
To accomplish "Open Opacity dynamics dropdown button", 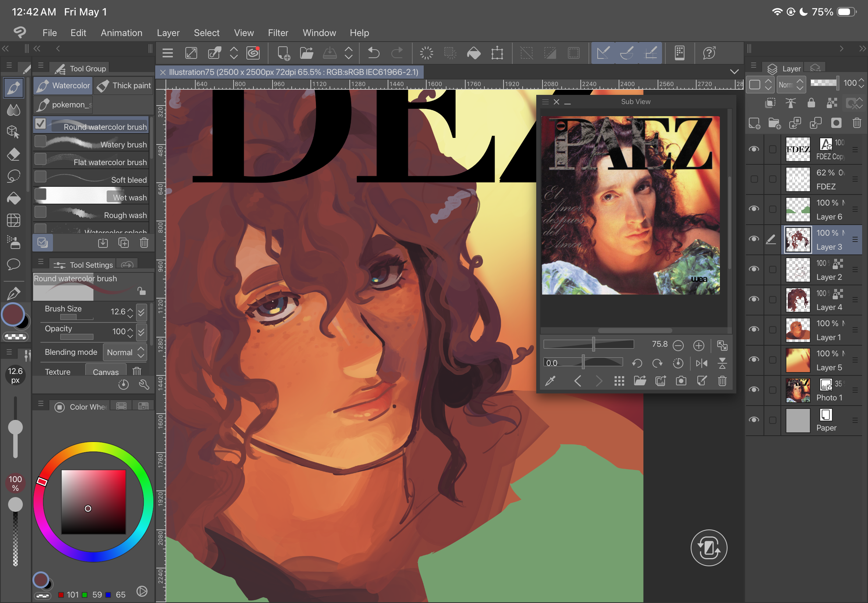I will [141, 332].
